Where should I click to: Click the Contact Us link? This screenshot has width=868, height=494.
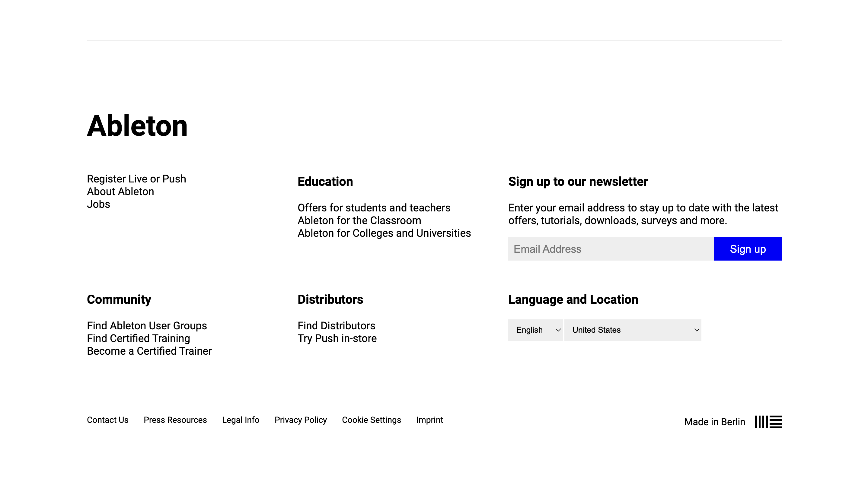(x=107, y=420)
